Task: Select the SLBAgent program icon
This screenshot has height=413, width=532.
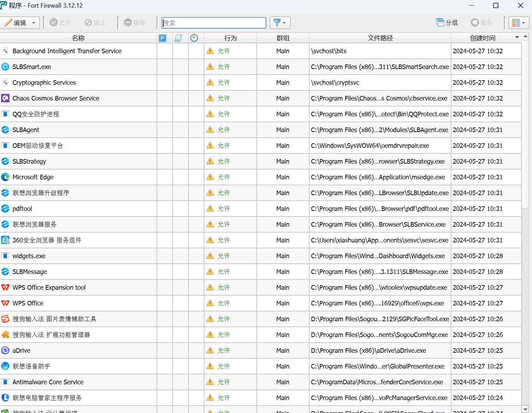Action: (x=5, y=130)
